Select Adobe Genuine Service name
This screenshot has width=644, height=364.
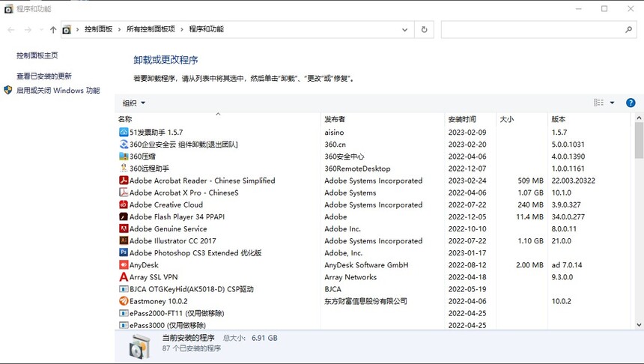168,229
